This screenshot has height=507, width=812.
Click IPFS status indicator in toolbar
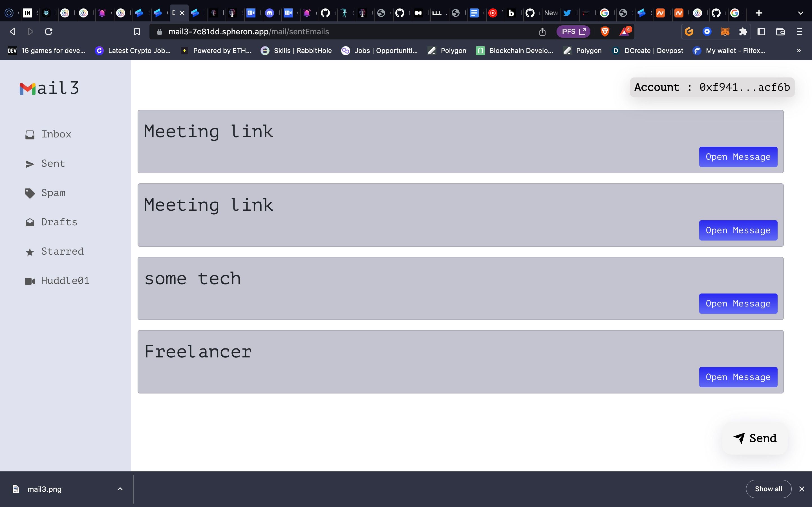(573, 32)
